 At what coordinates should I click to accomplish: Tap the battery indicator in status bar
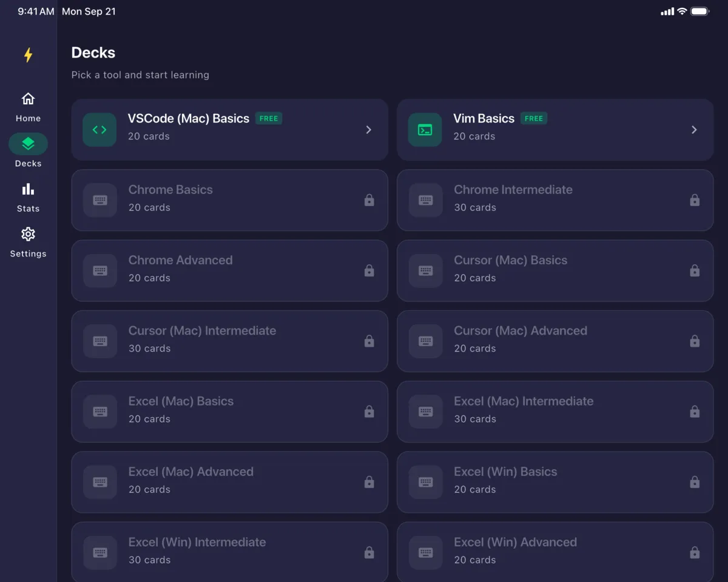(x=700, y=12)
